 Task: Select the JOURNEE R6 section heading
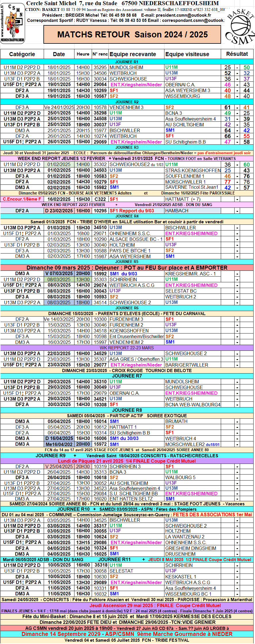pyautogui.click(x=127, y=308)
